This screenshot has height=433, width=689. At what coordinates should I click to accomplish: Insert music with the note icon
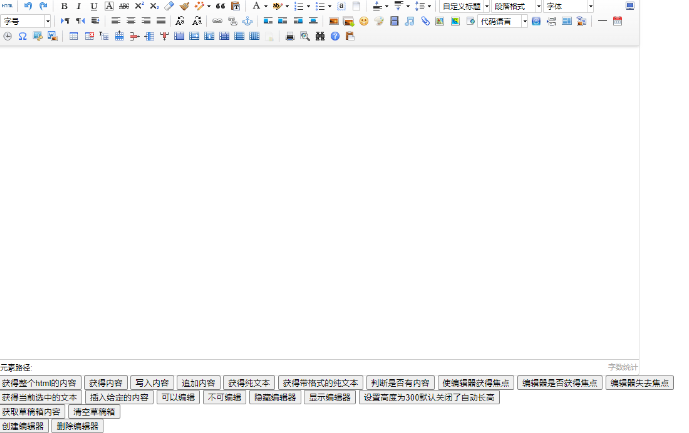[409, 21]
